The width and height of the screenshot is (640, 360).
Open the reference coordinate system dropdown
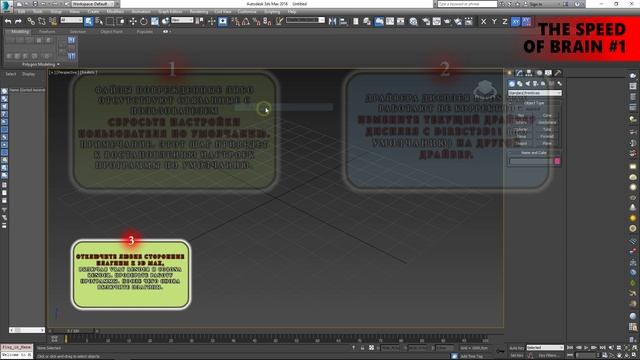pyautogui.click(x=182, y=20)
